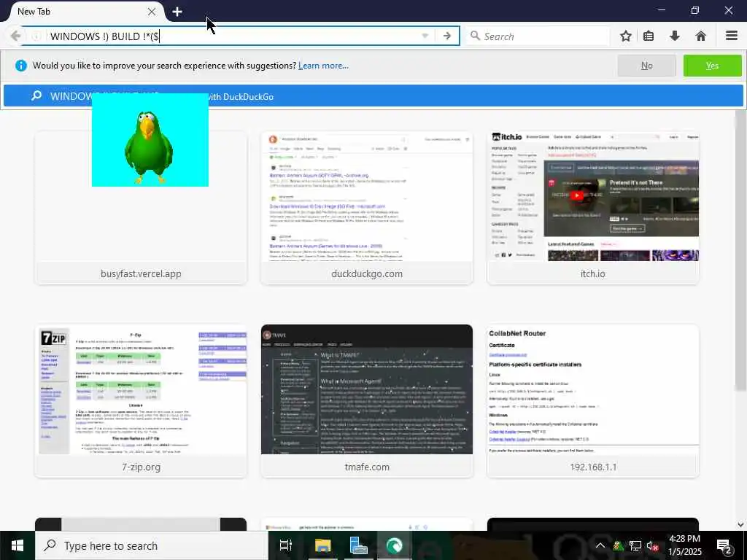747x560 pixels.
Task: Open the 7-zip.org tile
Action: point(141,401)
